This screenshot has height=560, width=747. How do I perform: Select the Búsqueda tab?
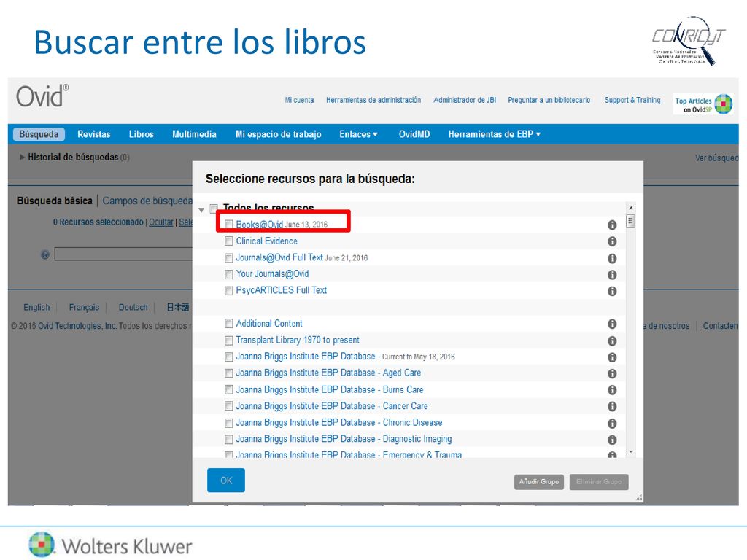tap(39, 134)
